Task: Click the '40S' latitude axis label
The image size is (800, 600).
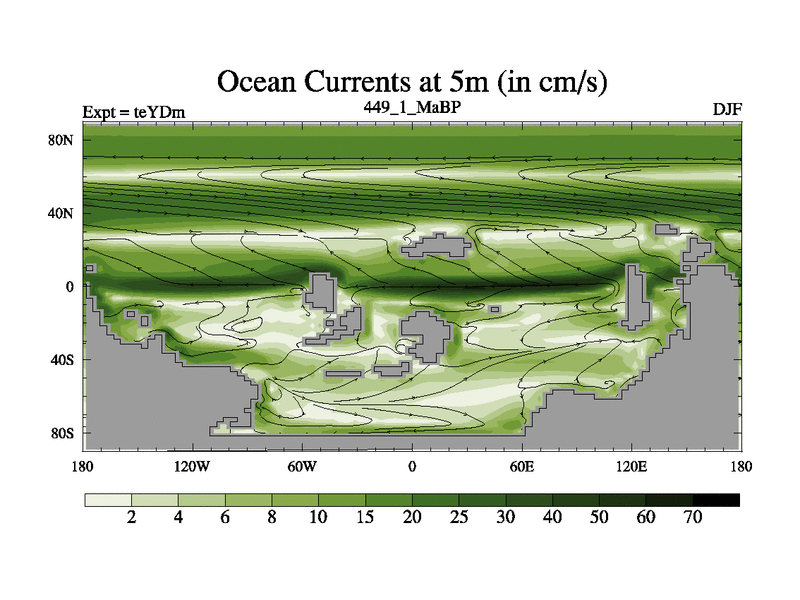Action: (x=63, y=359)
